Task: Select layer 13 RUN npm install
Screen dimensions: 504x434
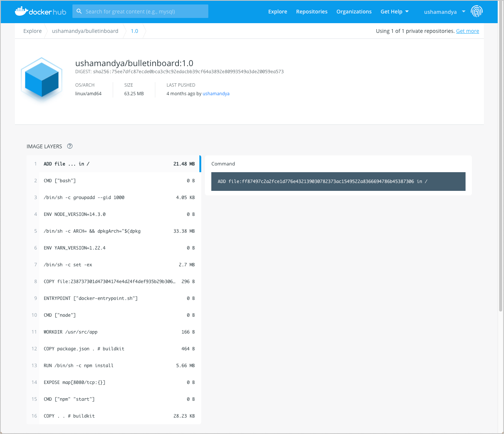Action: (114, 366)
